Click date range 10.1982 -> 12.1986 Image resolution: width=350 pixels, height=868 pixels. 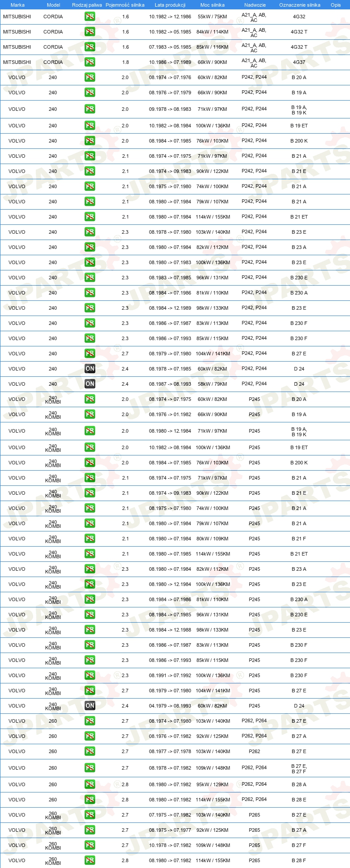point(170,17)
